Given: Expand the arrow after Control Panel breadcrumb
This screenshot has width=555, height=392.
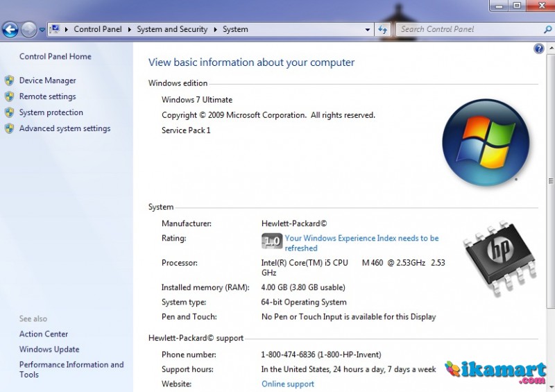Looking at the screenshot, I should point(129,29).
